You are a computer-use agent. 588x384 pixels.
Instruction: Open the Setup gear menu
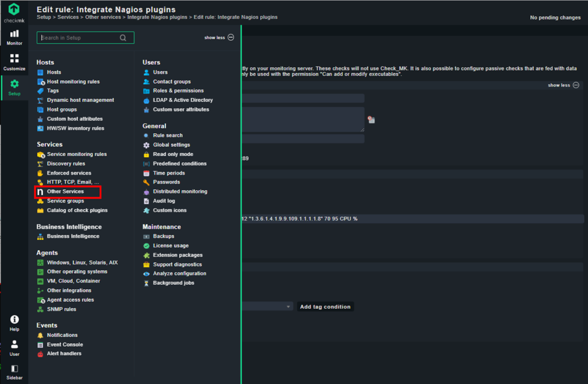[14, 87]
